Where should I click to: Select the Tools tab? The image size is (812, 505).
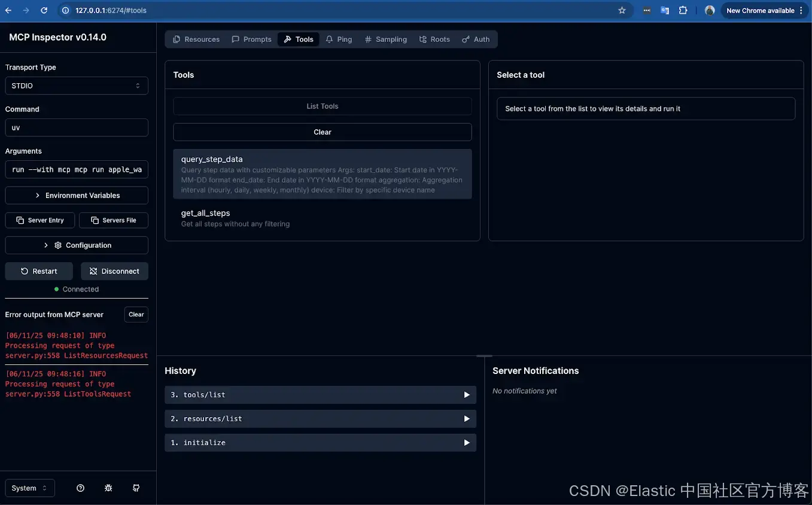coord(299,39)
